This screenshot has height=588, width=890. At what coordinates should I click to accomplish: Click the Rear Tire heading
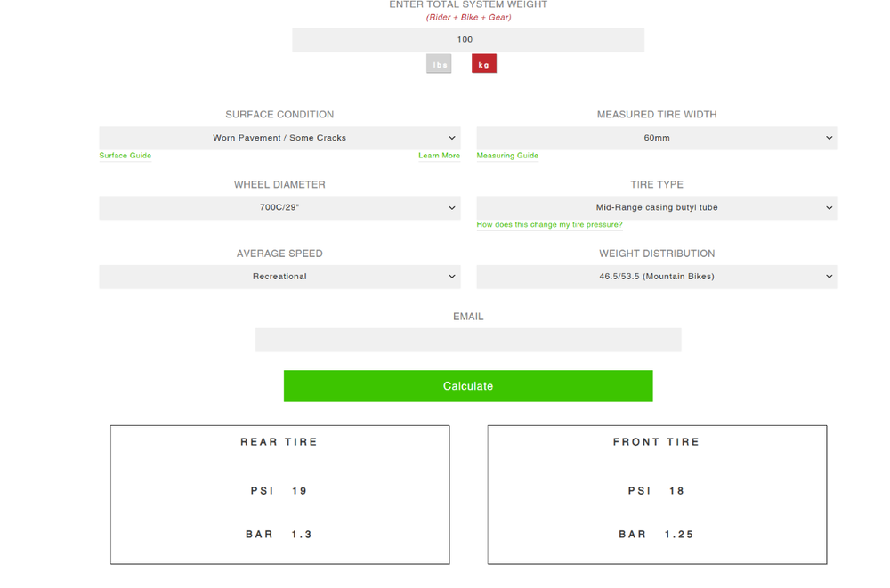pos(279,442)
